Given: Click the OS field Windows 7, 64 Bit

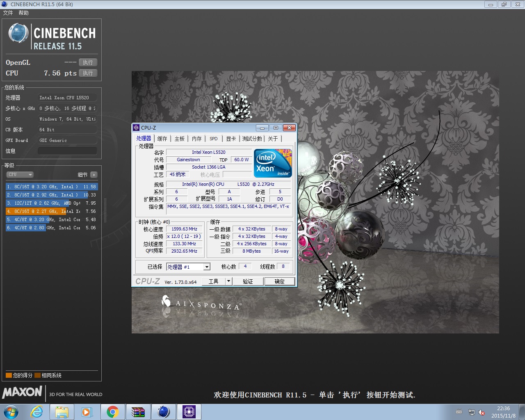Looking at the screenshot, I should (67, 119).
